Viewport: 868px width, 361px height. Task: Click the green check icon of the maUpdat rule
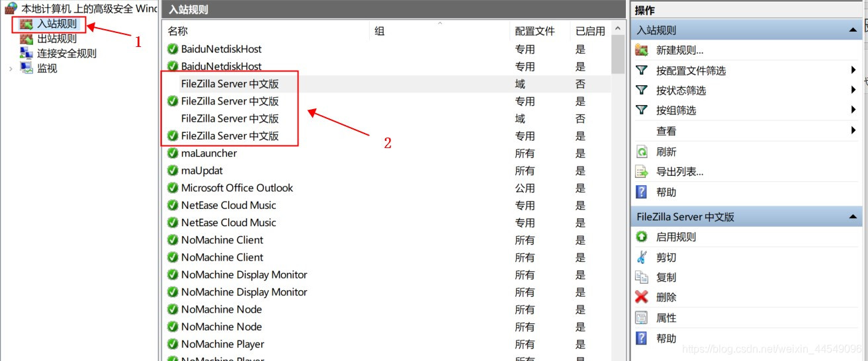[x=173, y=171]
